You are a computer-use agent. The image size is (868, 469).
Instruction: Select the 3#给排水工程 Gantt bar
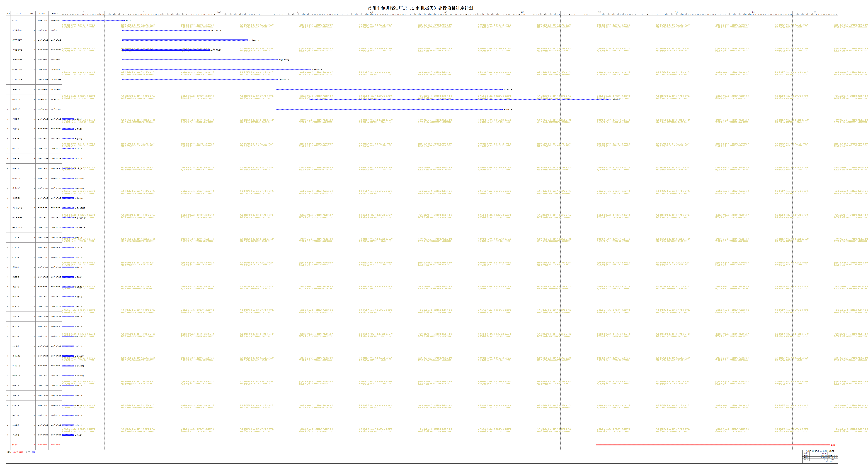click(x=68, y=376)
